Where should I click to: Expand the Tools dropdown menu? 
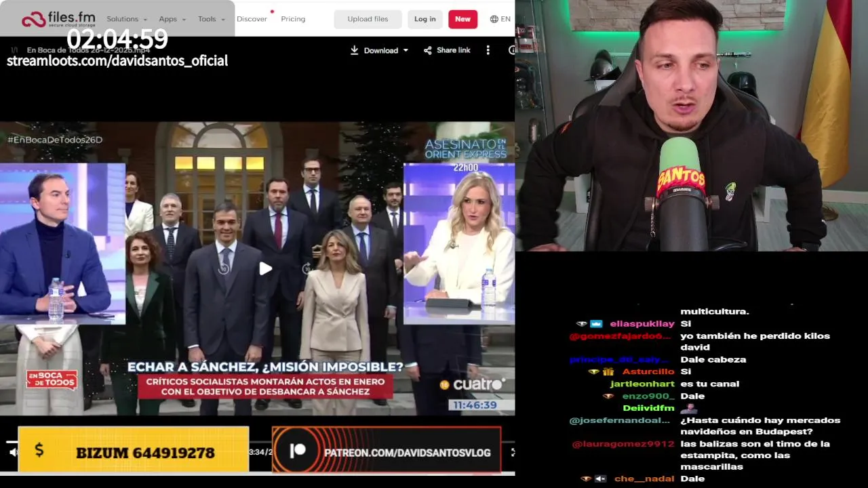click(x=211, y=19)
